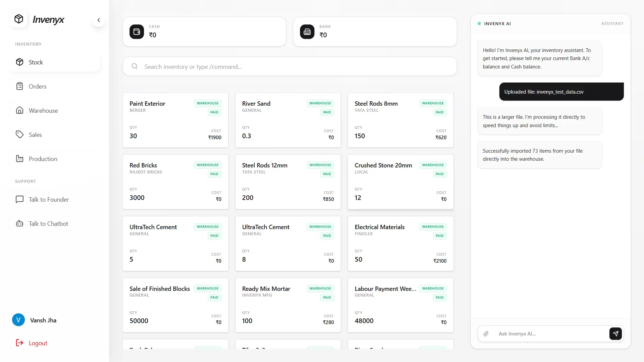
Task: Click the chatbot robot icon
Action: [20, 223]
